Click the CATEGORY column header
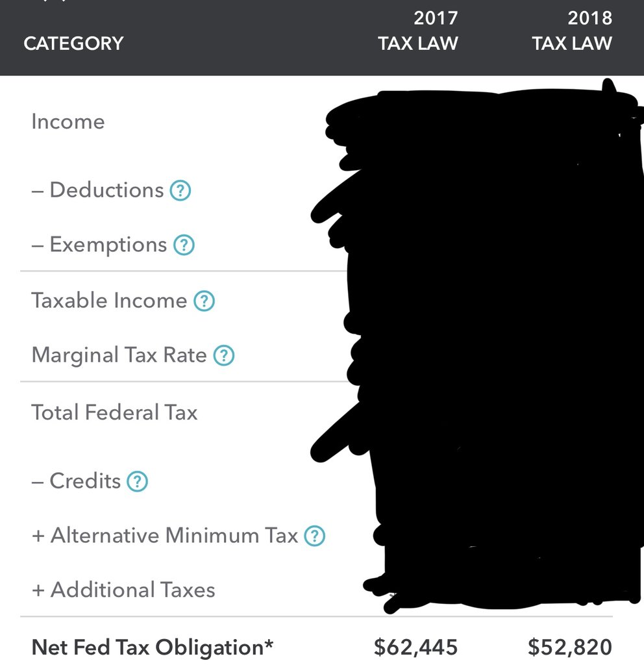 pos(73,44)
